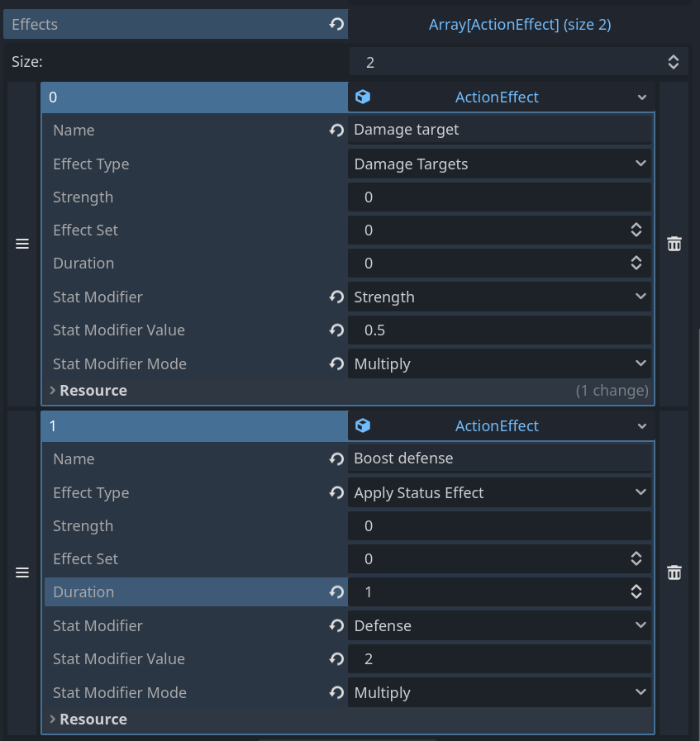Revert Effect Type 'Apply Status Effect'
The height and width of the screenshot is (741, 700).
(336, 492)
